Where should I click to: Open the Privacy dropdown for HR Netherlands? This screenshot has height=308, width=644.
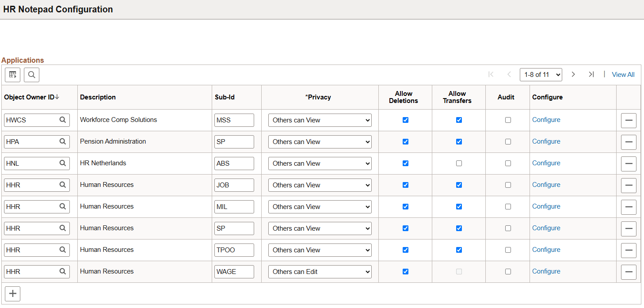coord(320,163)
